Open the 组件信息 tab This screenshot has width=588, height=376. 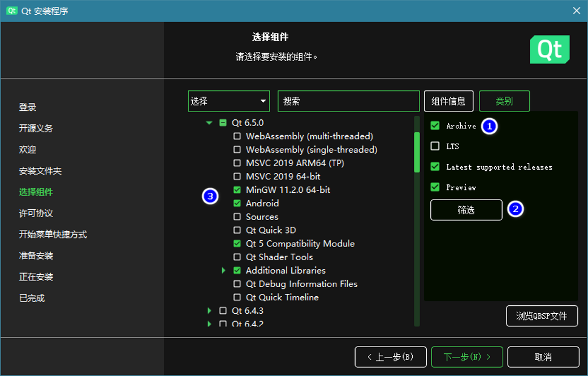448,101
